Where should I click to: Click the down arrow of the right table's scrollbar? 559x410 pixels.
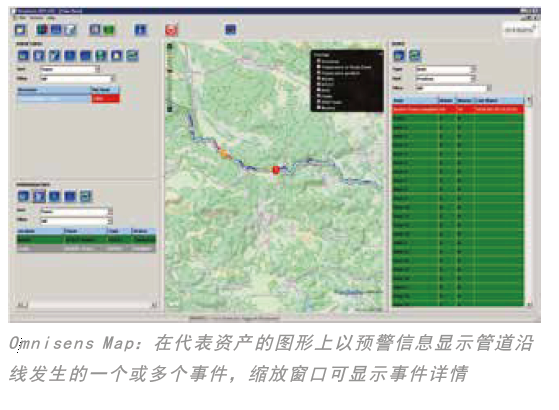tap(529, 304)
